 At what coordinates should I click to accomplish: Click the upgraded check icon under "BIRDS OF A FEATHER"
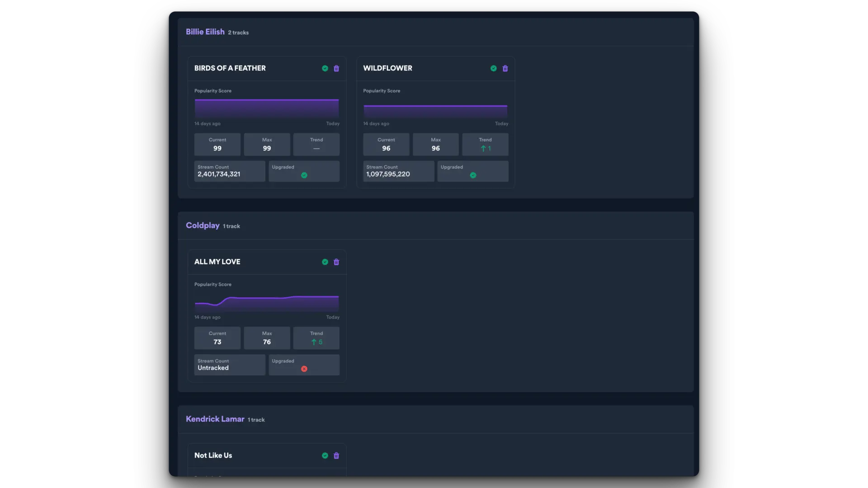point(304,175)
